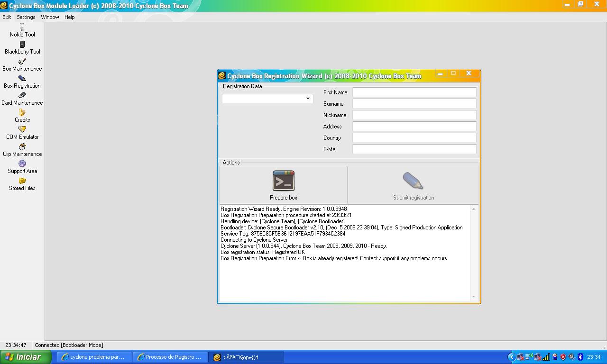The height and width of the screenshot is (364, 607).
Task: Open the Help menu
Action: (69, 17)
